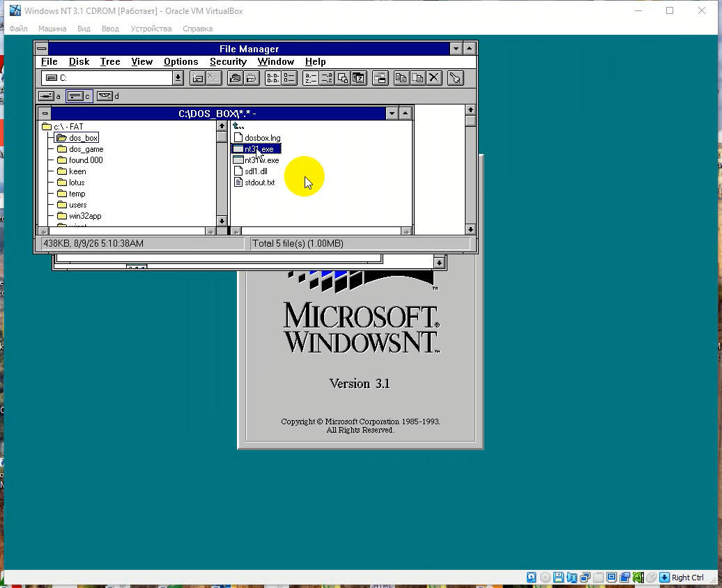722x588 pixels.
Task: Open Permissions via the key icon
Action: pyautogui.click(x=455, y=78)
